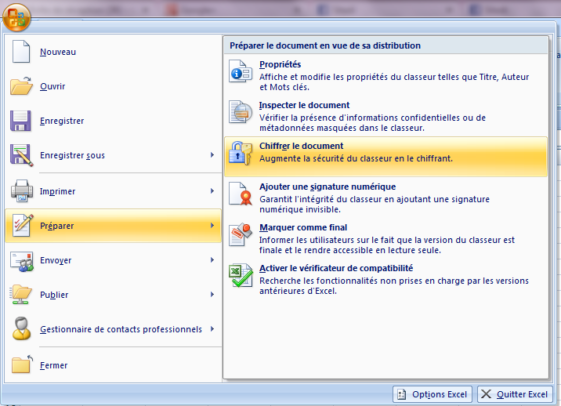The height and width of the screenshot is (406, 561).
Task: Expand the Imprimer submenu arrow
Action: pos(212,191)
